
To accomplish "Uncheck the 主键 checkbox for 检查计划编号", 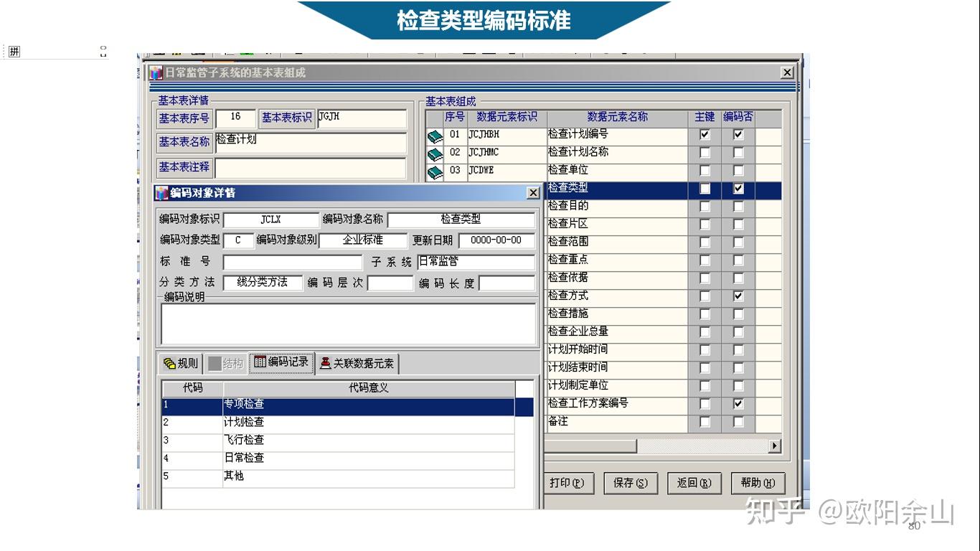I will point(704,134).
